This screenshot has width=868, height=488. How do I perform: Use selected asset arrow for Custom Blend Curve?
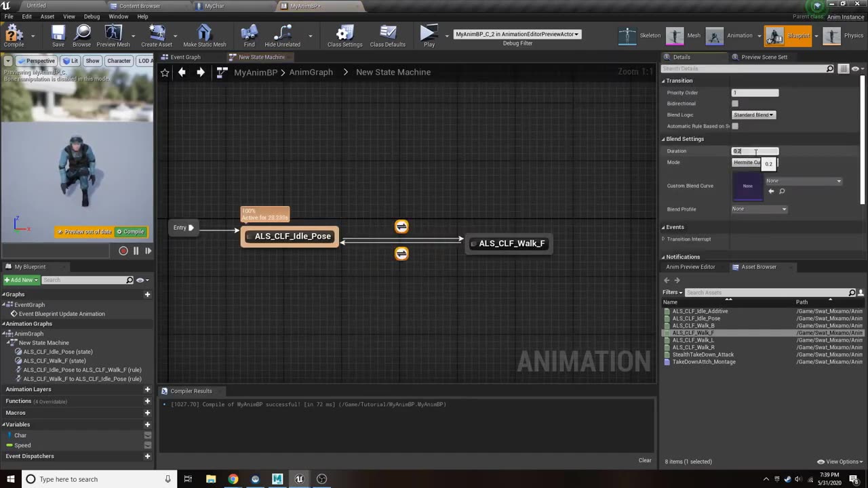[x=770, y=191]
